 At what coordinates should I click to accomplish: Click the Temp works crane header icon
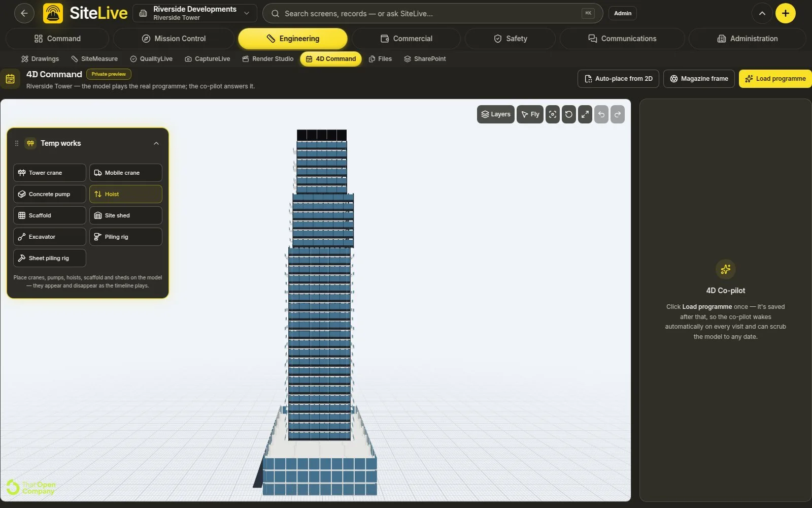click(x=30, y=143)
